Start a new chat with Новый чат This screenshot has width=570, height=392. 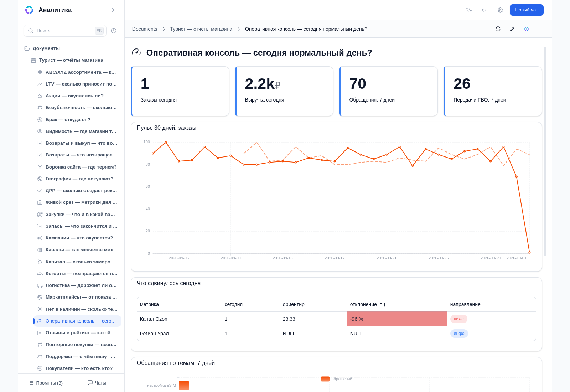click(x=527, y=10)
